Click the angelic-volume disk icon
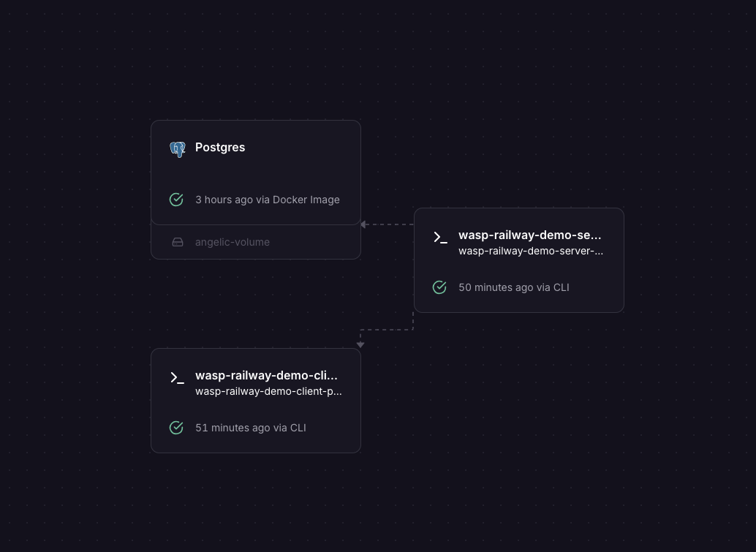 tap(177, 242)
